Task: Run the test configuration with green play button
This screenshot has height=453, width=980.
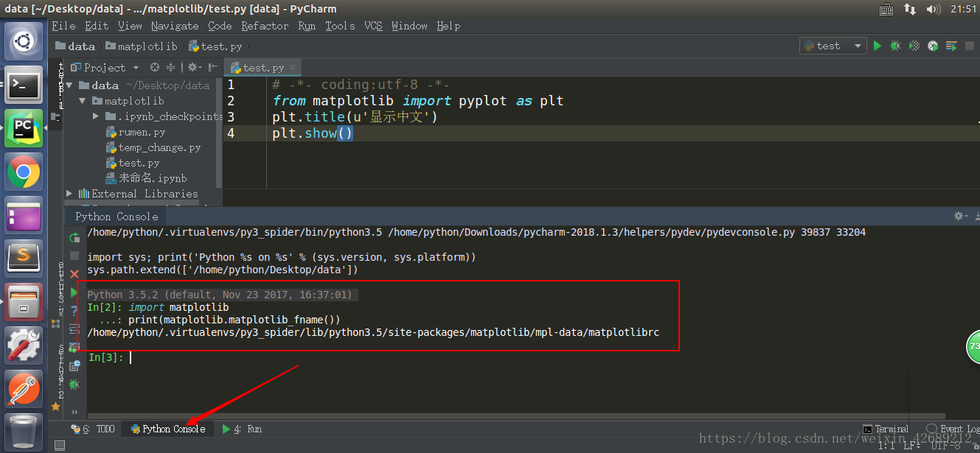Action: [878, 46]
